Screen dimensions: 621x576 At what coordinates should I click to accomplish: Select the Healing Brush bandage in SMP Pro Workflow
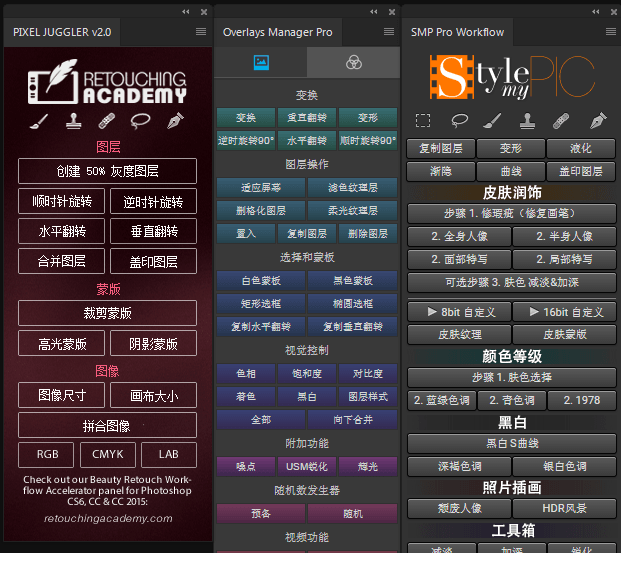tap(561, 120)
